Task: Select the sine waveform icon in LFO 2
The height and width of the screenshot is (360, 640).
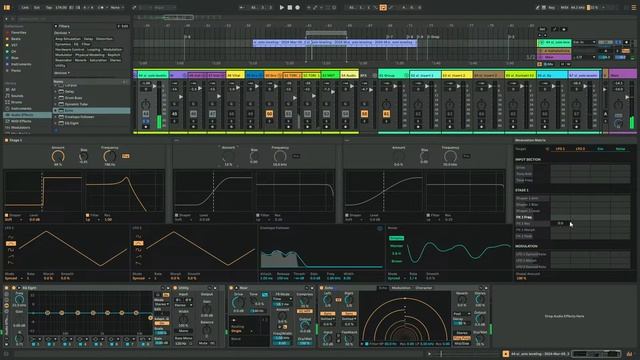Action: 138,237
